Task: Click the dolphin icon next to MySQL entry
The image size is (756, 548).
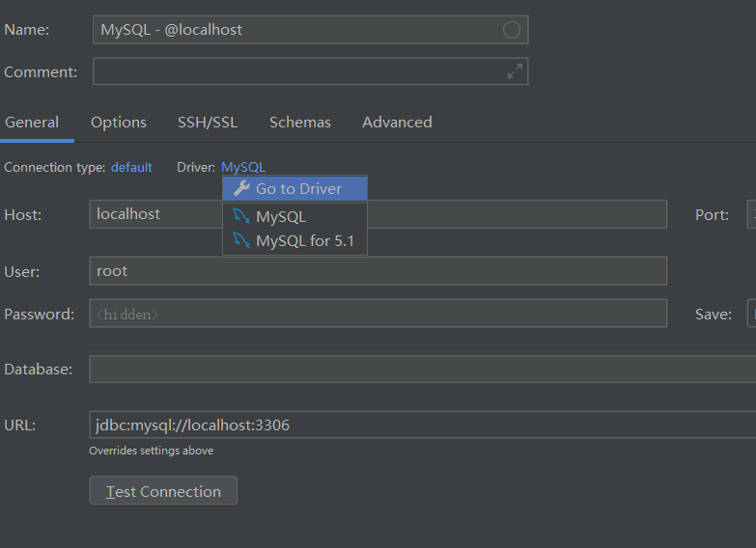Action: [x=241, y=216]
